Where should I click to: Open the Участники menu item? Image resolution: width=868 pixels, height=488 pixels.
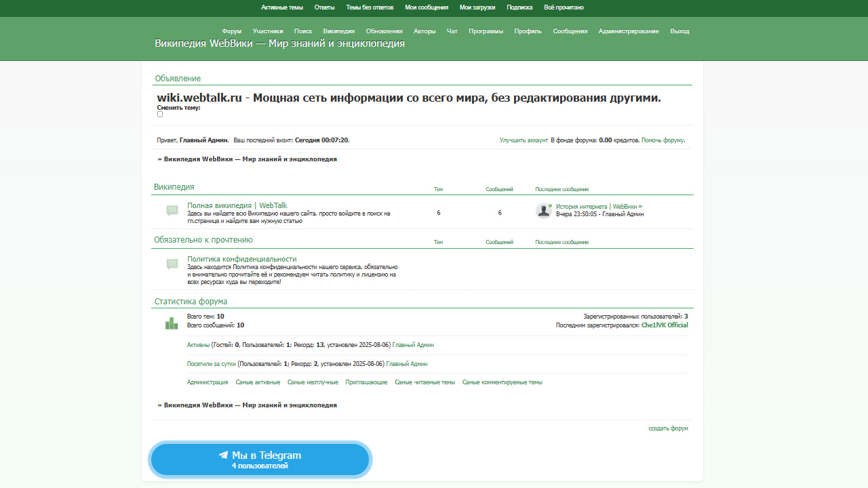click(x=268, y=31)
